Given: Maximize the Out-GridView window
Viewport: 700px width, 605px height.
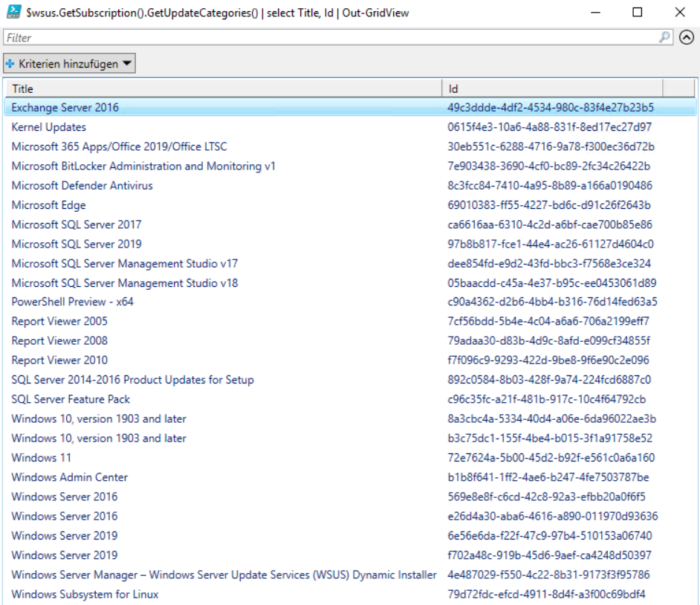Looking at the screenshot, I should click(638, 12).
